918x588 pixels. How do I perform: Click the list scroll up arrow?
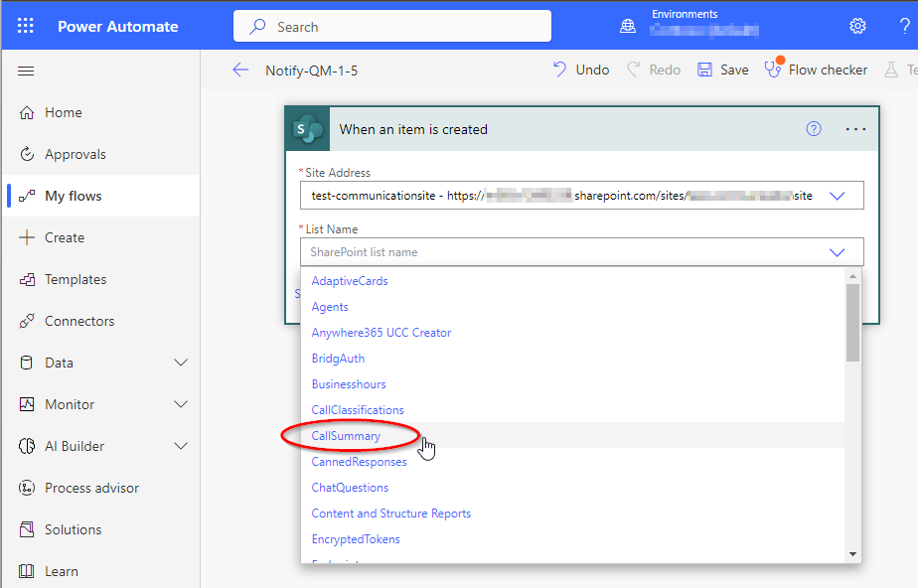[x=852, y=275]
